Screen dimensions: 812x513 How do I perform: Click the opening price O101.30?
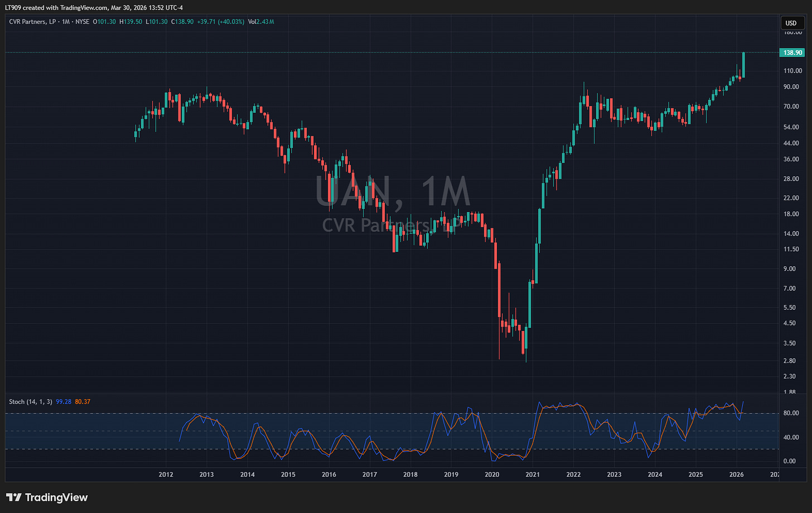click(x=104, y=22)
